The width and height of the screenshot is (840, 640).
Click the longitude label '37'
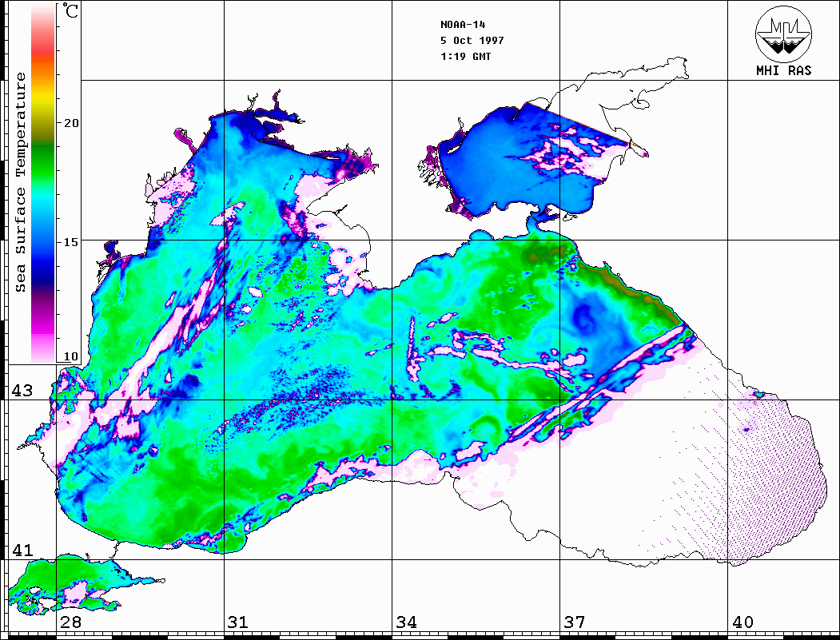pyautogui.click(x=575, y=622)
